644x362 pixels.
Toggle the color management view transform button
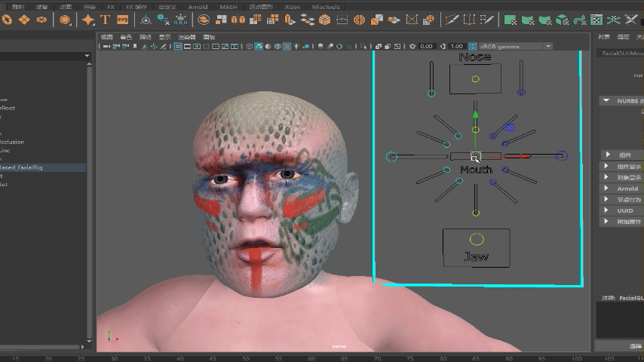(x=473, y=47)
